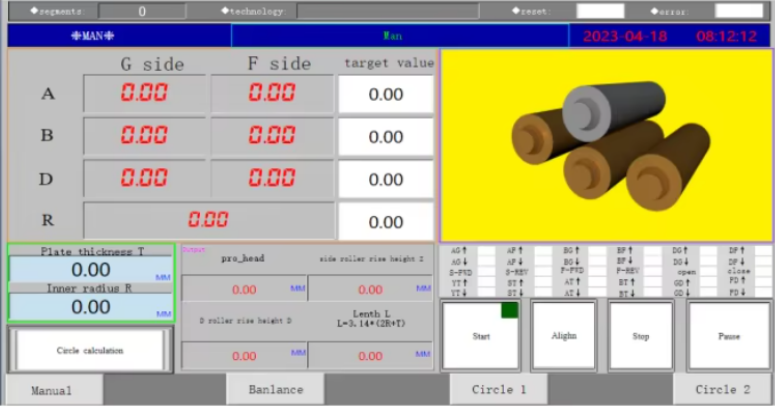Viewport: 775px width, 407px height.
Task: Select the Plate thickness T input field
Action: point(90,270)
